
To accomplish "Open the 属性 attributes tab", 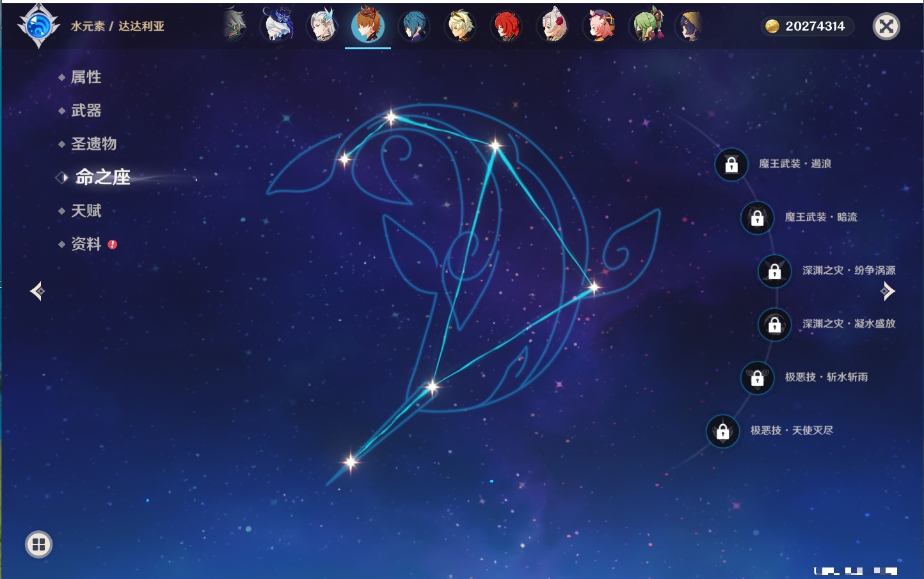I will coord(86,77).
